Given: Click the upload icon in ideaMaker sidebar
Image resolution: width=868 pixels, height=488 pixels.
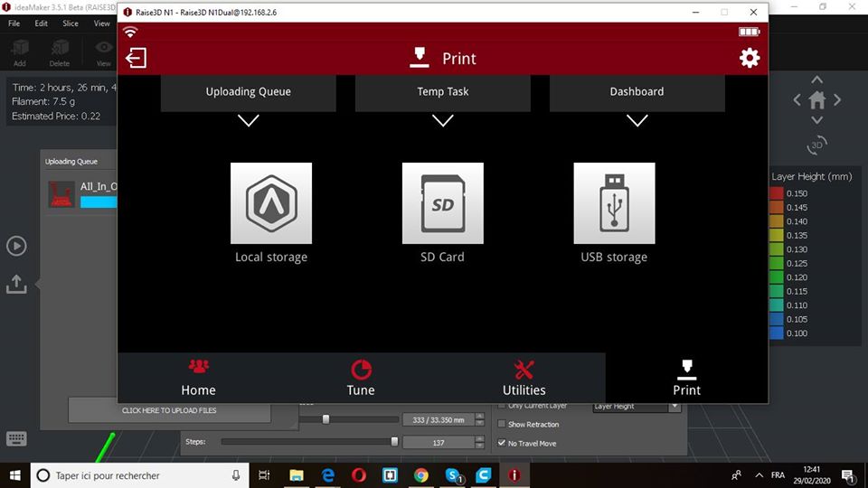Looking at the screenshot, I should point(16,284).
